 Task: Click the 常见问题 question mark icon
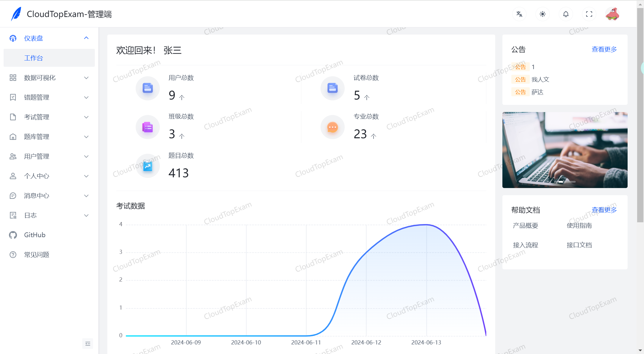coord(13,254)
